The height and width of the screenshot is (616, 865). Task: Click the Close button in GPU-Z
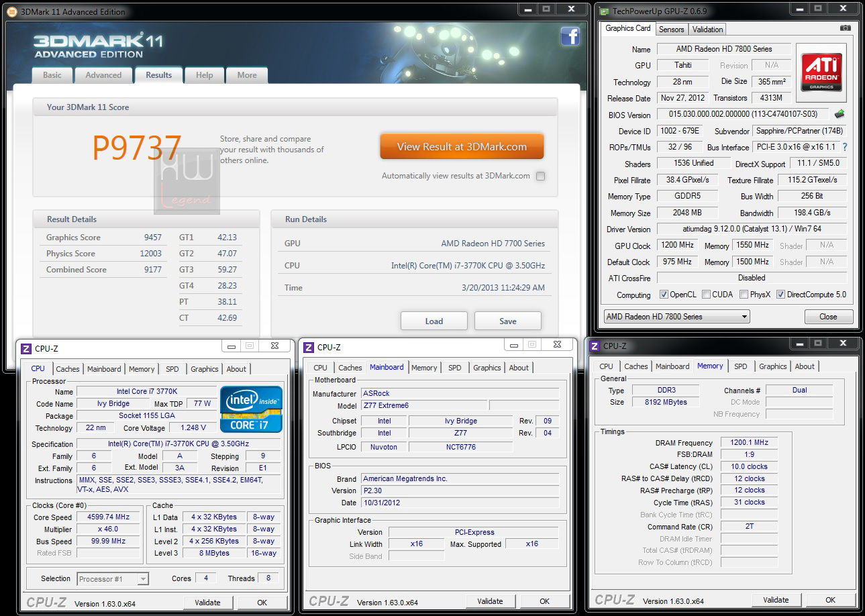pyautogui.click(x=828, y=317)
